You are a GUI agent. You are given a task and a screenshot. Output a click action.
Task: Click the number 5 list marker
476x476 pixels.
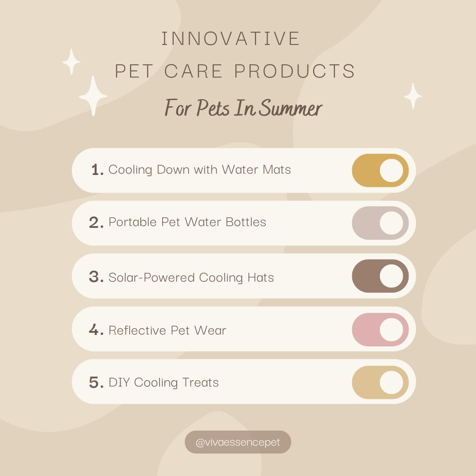click(96, 383)
